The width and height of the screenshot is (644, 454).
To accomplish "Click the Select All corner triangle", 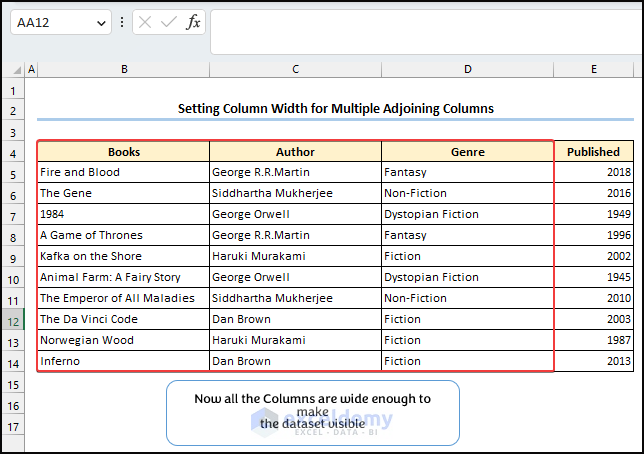I will pos(14,69).
